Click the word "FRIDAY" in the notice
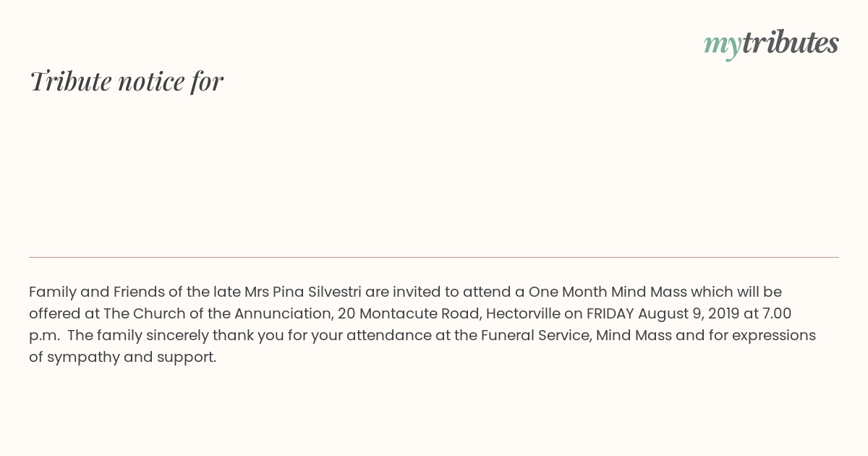The image size is (868, 456). 610,313
